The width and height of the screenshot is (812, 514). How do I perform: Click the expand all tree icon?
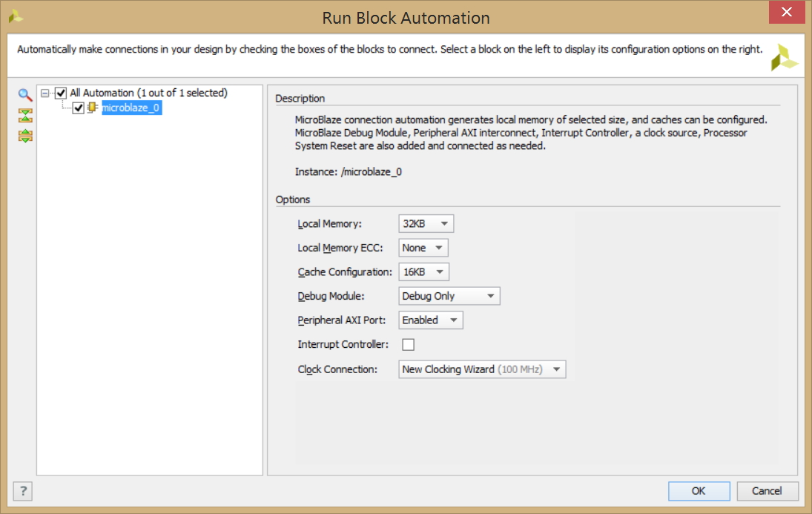click(25, 136)
